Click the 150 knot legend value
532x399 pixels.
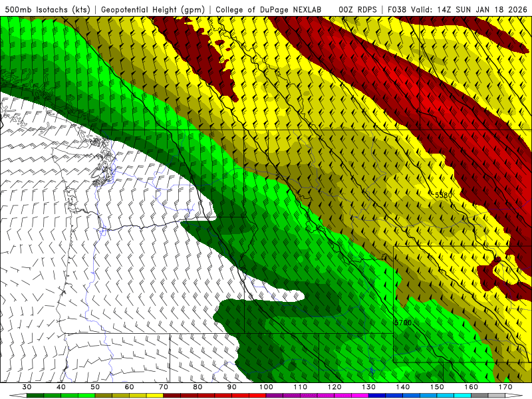(x=437, y=387)
